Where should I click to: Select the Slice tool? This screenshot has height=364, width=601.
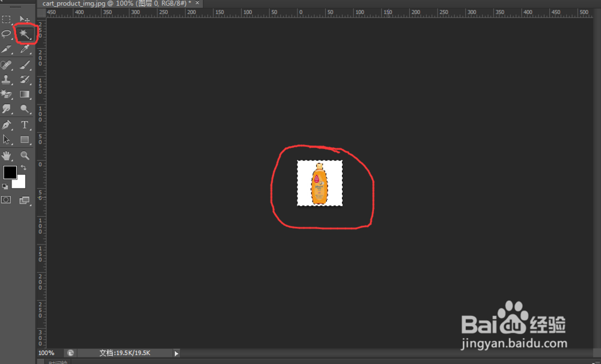[x=7, y=49]
